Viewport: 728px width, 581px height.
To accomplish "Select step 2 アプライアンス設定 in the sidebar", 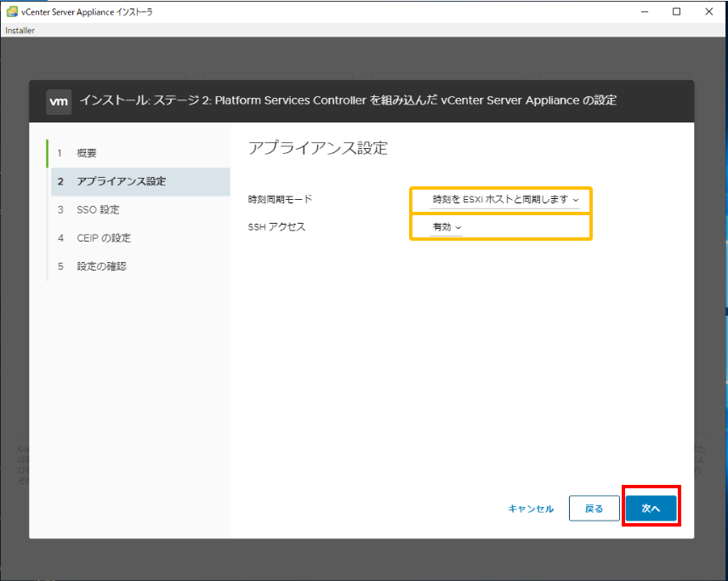I will pos(139,181).
